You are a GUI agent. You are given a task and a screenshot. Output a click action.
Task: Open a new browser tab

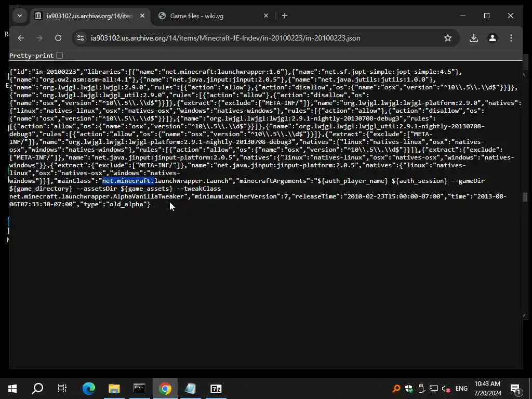tap(285, 16)
